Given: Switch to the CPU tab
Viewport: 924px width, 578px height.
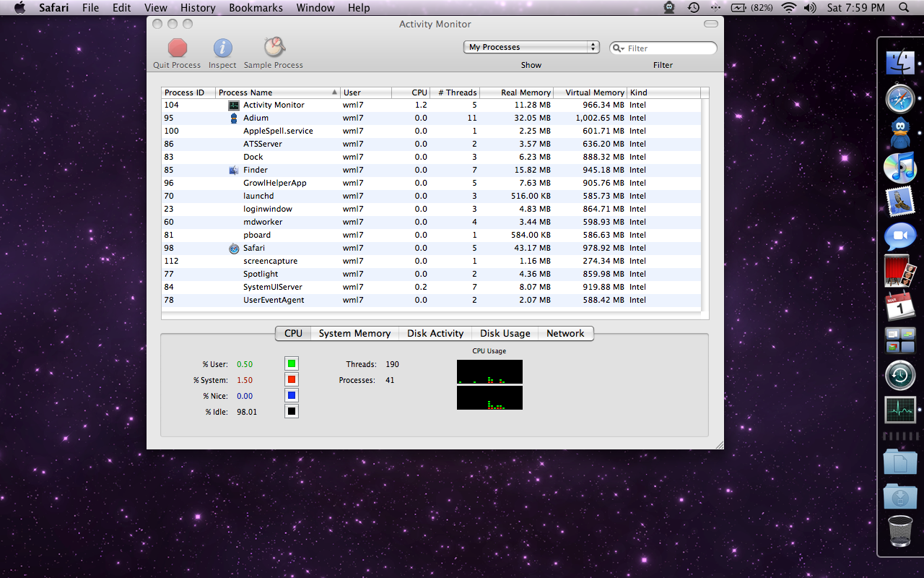Looking at the screenshot, I should click(293, 333).
